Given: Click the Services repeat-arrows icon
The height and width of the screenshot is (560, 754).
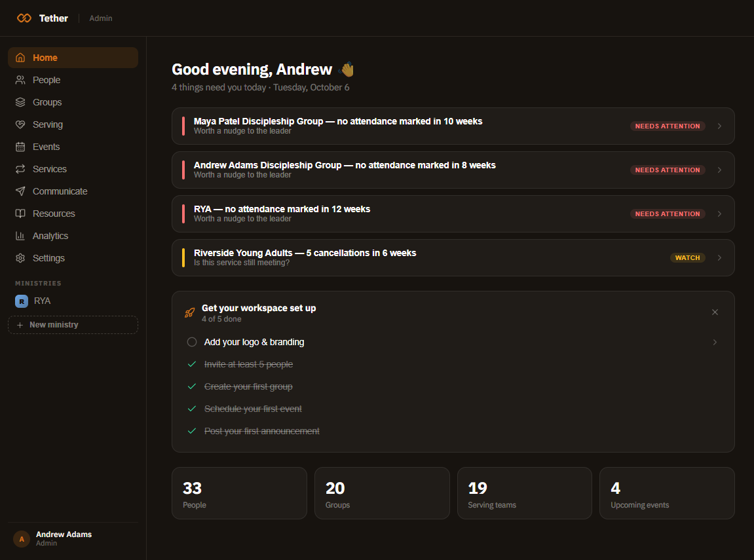Looking at the screenshot, I should tap(20, 169).
